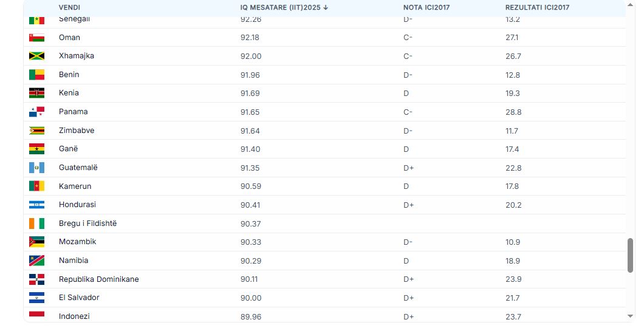Click the Namibia flag icon
Image resolution: width=644 pixels, height=328 pixels.
pos(36,261)
